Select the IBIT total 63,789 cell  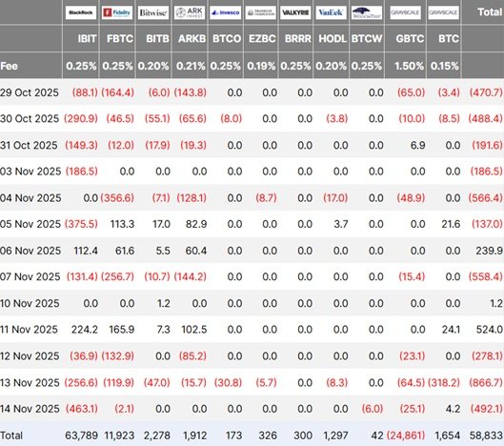click(x=81, y=436)
